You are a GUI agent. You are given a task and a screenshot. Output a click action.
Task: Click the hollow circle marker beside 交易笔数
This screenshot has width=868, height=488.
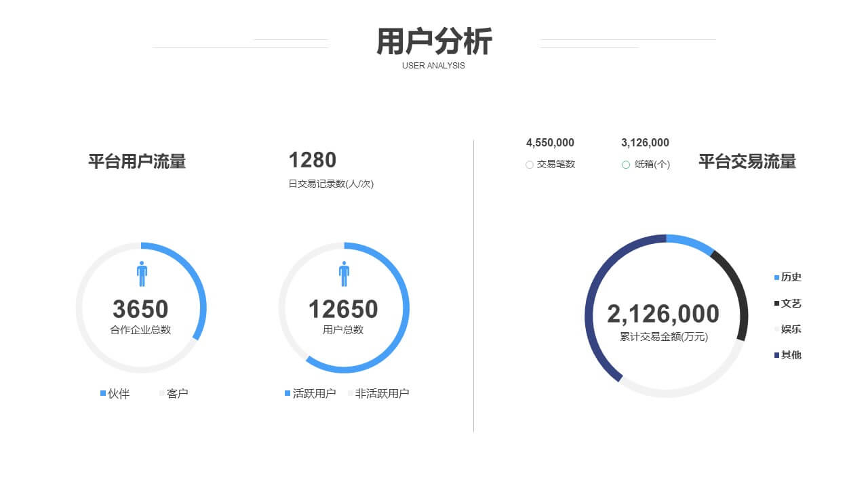pyautogui.click(x=530, y=165)
